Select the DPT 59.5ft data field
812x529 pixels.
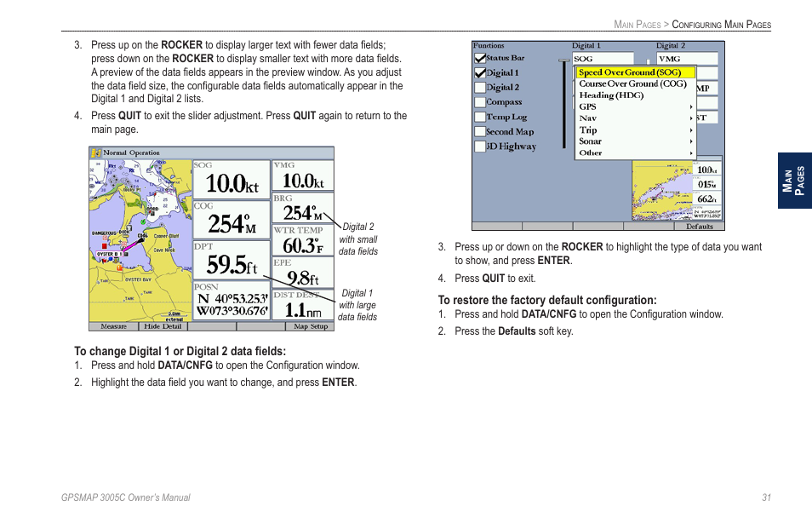point(232,261)
